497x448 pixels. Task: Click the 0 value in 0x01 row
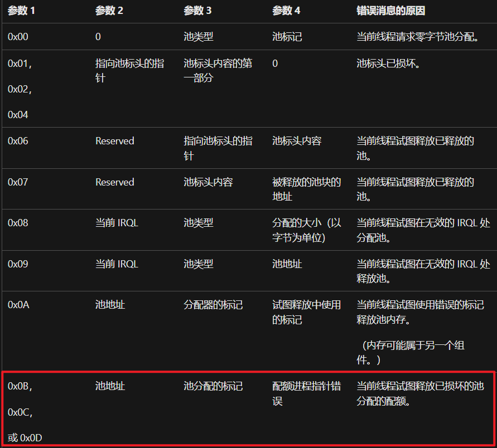(275, 64)
